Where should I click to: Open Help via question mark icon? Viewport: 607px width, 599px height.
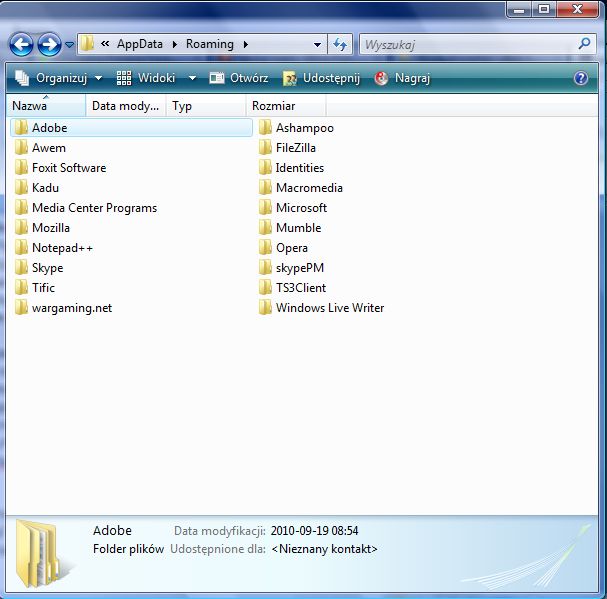pyautogui.click(x=581, y=78)
